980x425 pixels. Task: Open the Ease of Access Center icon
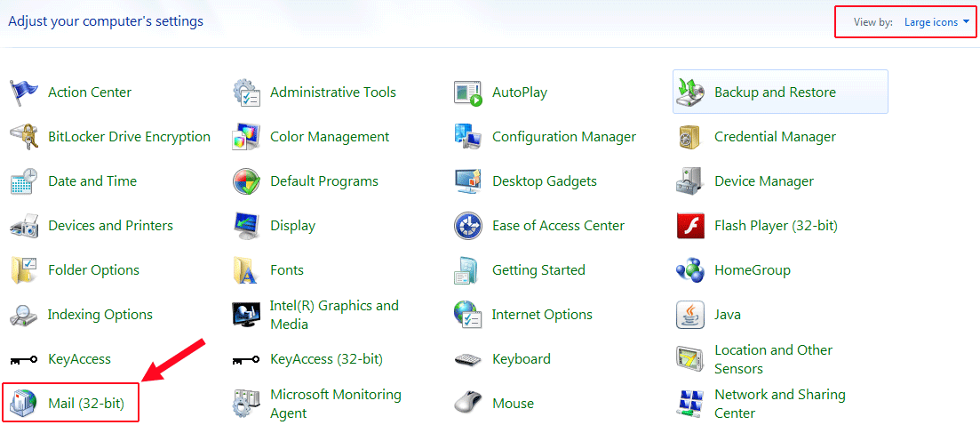click(x=469, y=226)
